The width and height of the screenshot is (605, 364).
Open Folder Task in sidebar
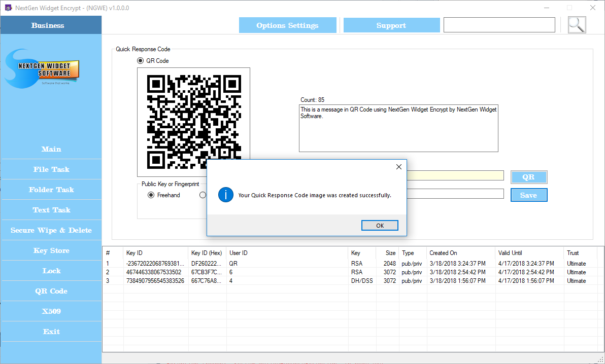(51, 190)
